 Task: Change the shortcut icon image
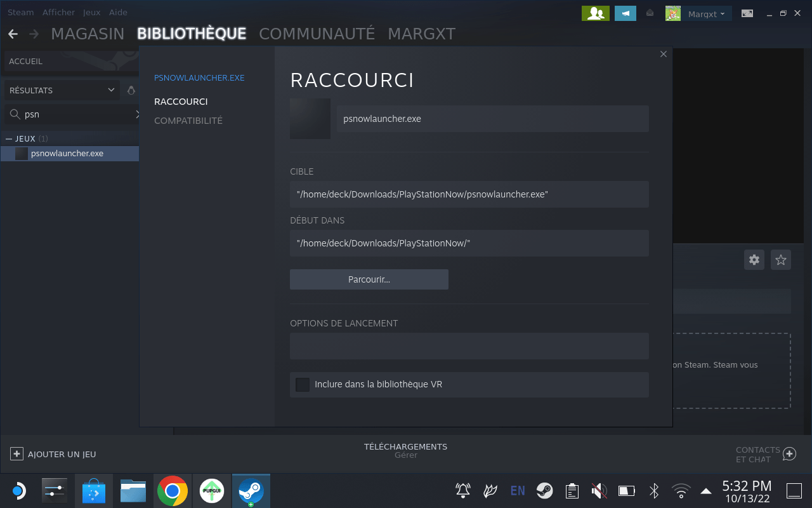click(310, 119)
